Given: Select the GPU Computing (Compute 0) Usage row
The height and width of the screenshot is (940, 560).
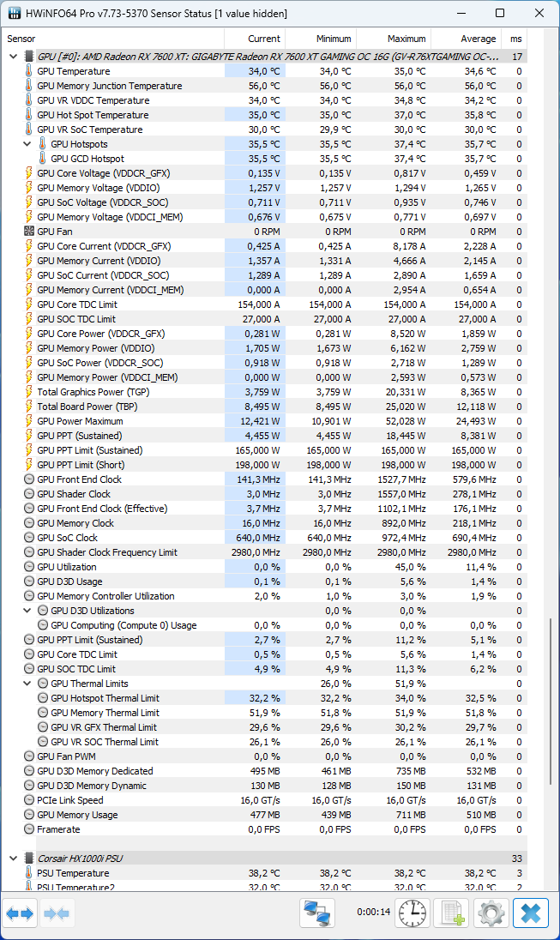Looking at the screenshot, I should [264, 625].
